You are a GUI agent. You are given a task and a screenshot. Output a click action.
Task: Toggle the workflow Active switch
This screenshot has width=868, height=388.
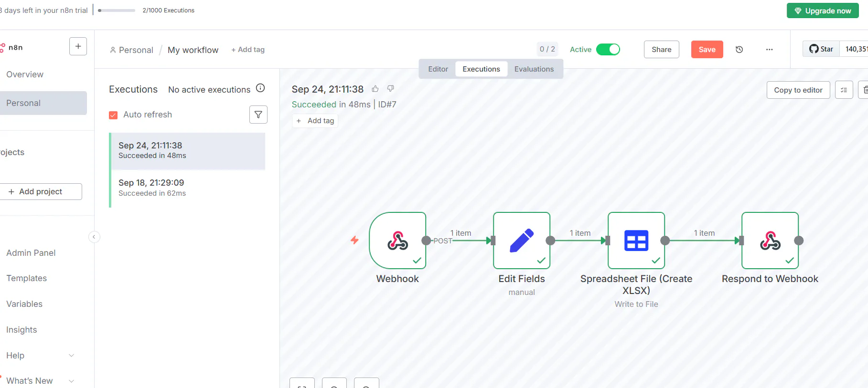(608, 50)
